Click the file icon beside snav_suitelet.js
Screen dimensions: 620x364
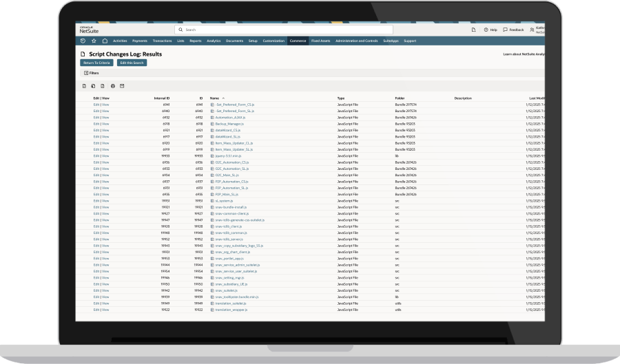(212, 290)
